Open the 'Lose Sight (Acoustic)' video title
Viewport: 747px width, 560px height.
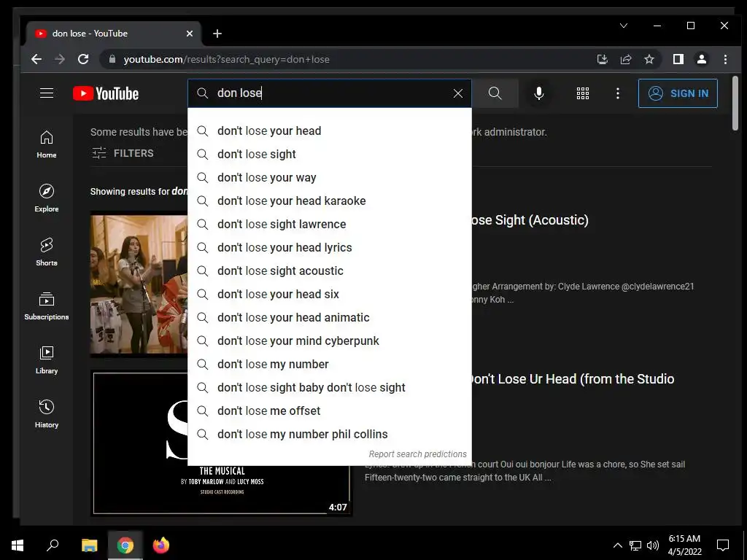click(529, 220)
